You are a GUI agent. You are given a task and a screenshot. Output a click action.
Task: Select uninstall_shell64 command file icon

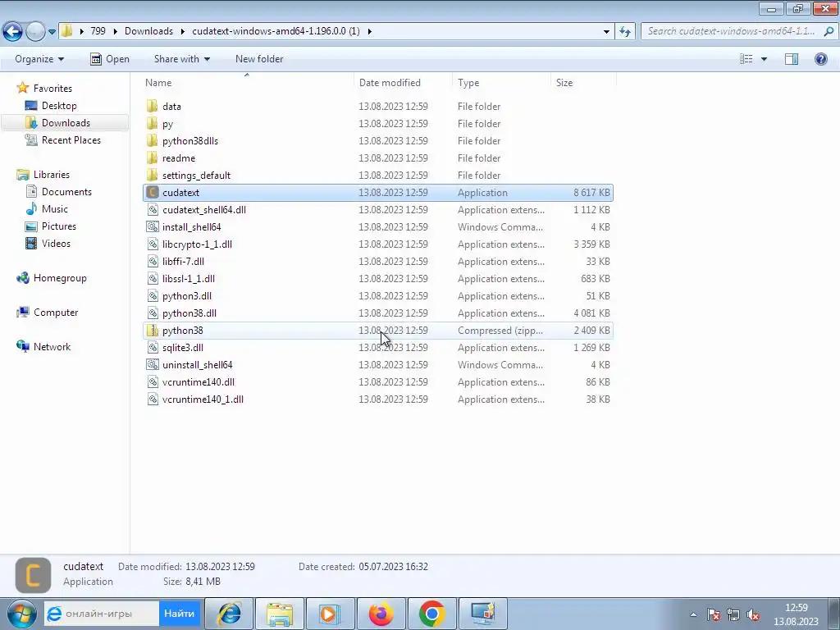[x=153, y=365]
